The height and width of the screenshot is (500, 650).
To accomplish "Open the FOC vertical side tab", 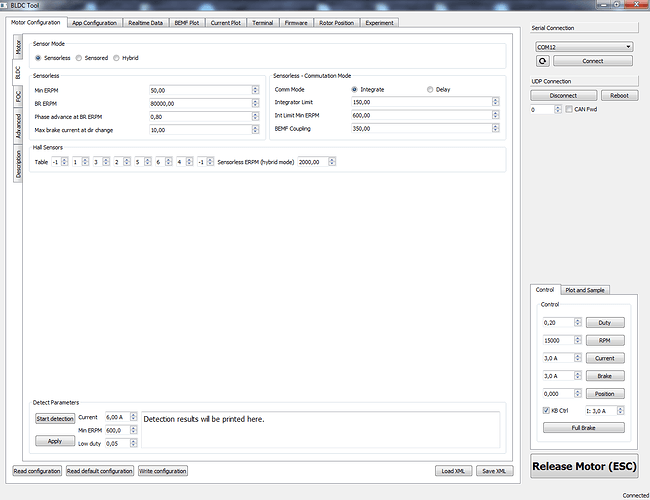I will tap(18, 96).
